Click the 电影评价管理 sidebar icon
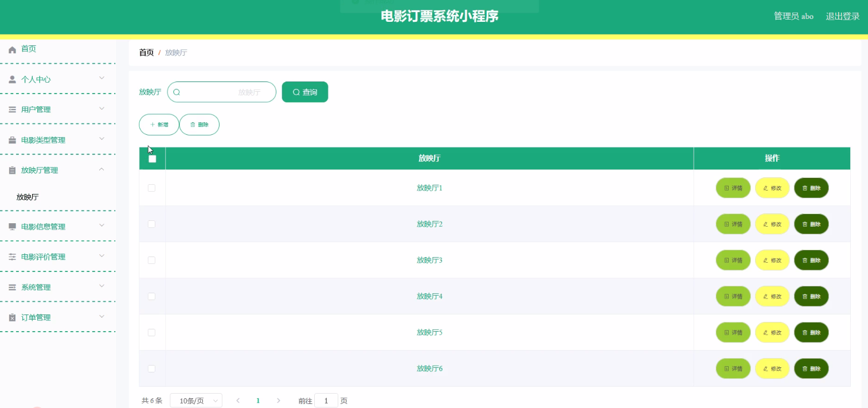The height and width of the screenshot is (408, 868). (11, 257)
